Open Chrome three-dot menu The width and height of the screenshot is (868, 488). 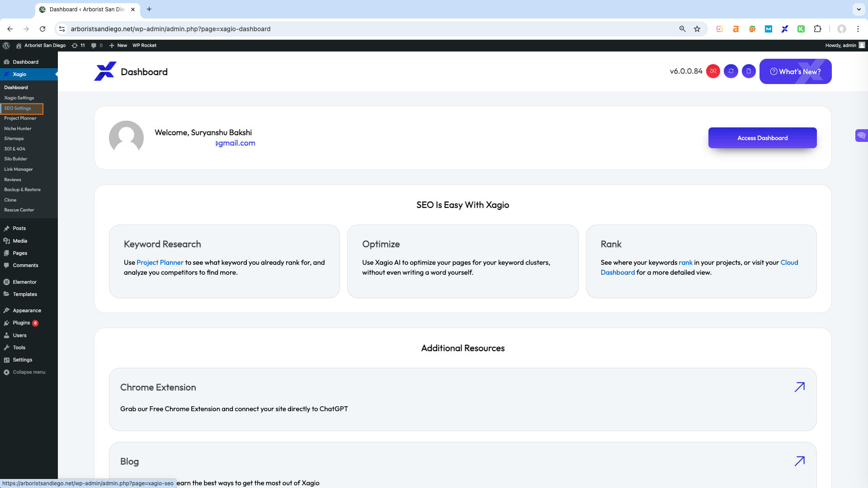click(858, 29)
